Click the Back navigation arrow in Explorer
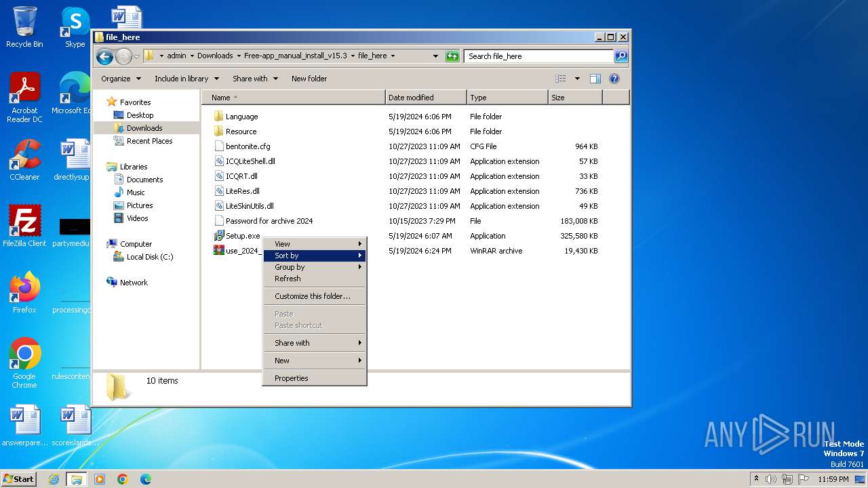This screenshot has height=488, width=868. click(x=104, y=56)
